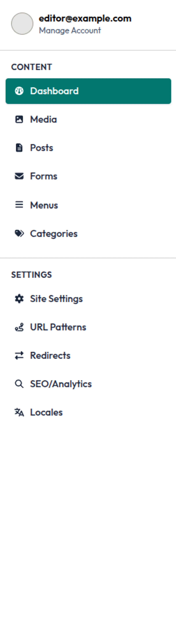Click the Site Settings gear icon
The width and height of the screenshot is (176, 644).
[19, 299]
